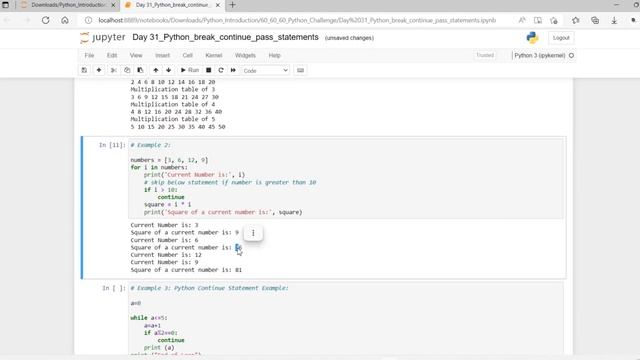
Task: Close the Day 31 notebook browser tab
Action: (x=218, y=5)
